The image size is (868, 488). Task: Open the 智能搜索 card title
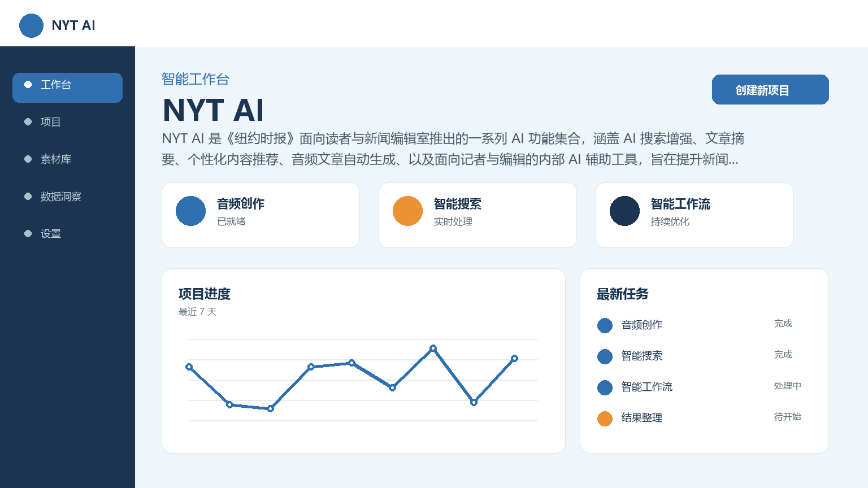pos(458,204)
